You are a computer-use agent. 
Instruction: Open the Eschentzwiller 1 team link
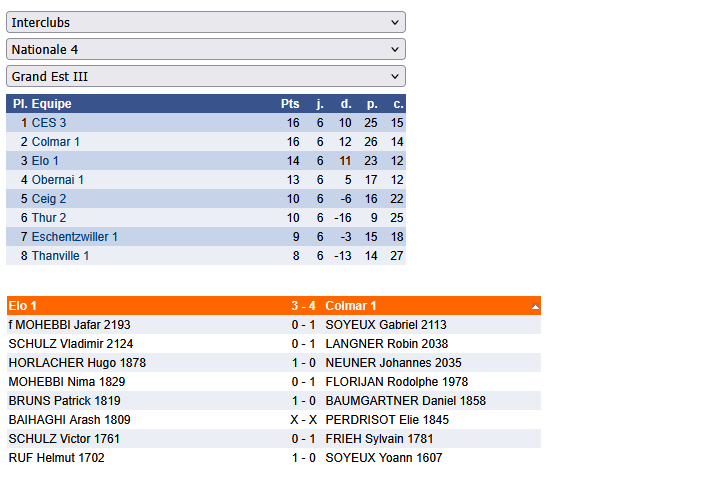click(75, 237)
